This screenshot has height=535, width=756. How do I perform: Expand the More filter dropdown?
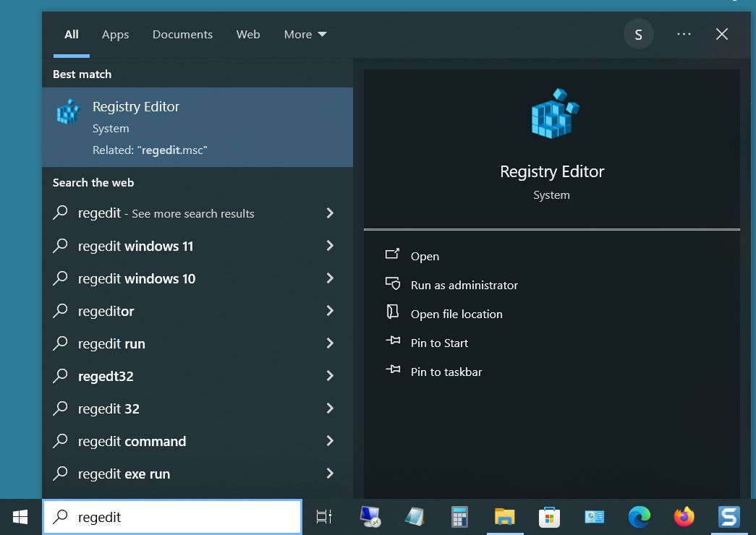click(305, 34)
